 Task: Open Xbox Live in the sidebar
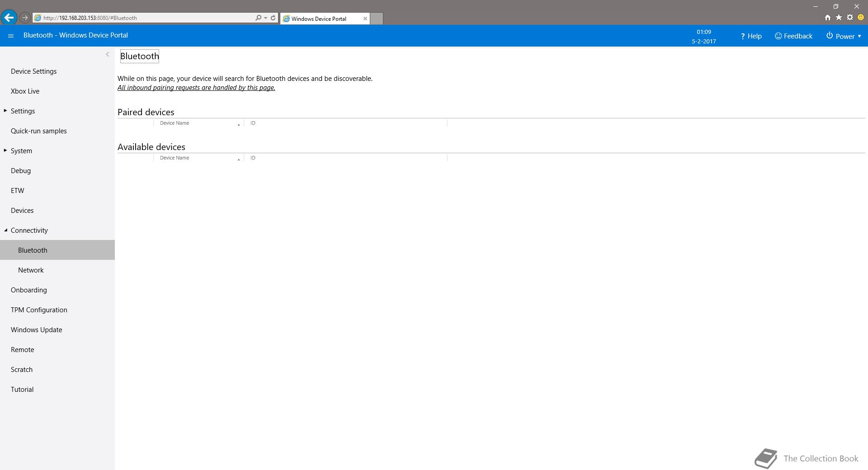tap(25, 91)
